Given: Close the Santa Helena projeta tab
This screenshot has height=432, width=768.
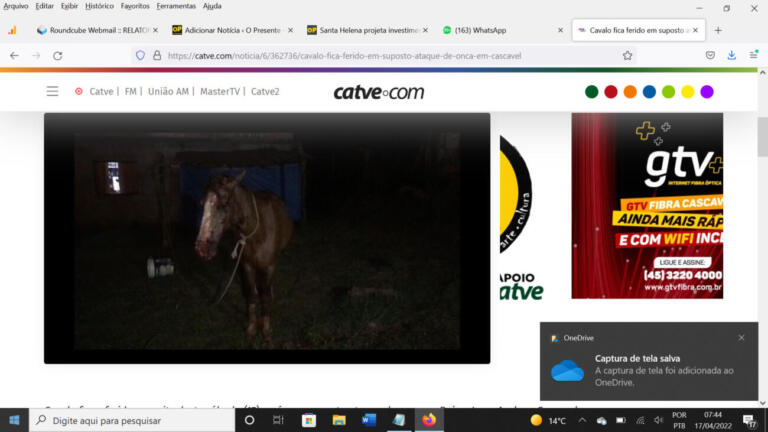Looking at the screenshot, I should (426, 30).
